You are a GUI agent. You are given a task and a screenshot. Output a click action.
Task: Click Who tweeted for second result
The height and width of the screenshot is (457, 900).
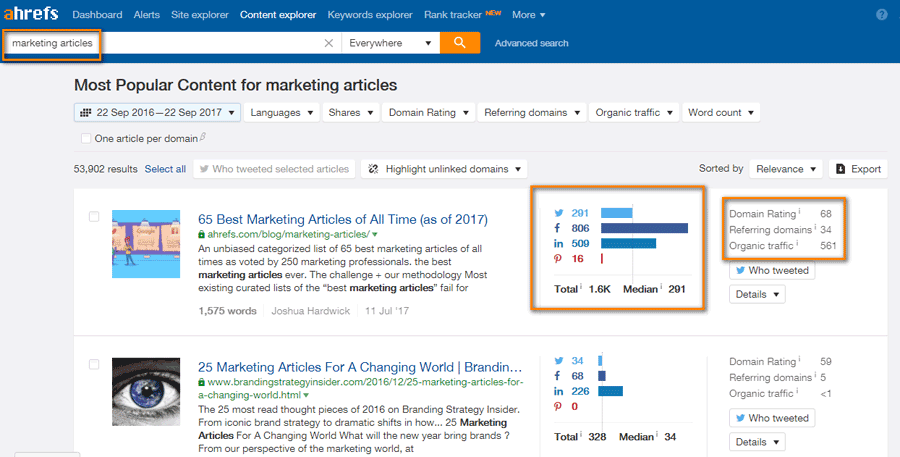click(x=772, y=418)
